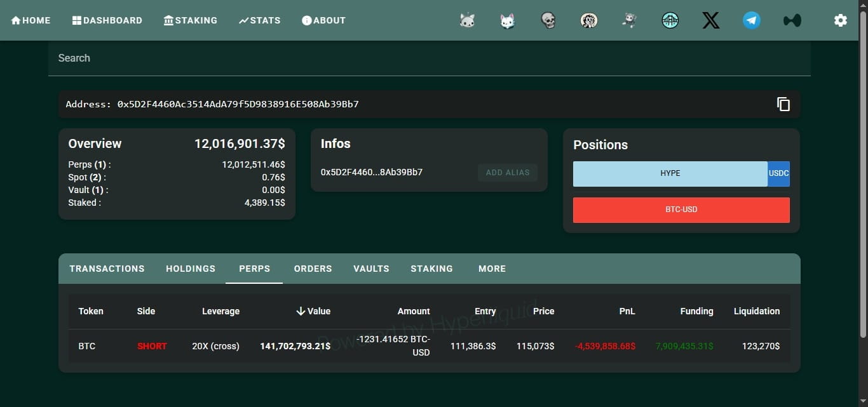Image resolution: width=868 pixels, height=407 pixels.
Task: Click the Price column header
Action: [x=543, y=311]
